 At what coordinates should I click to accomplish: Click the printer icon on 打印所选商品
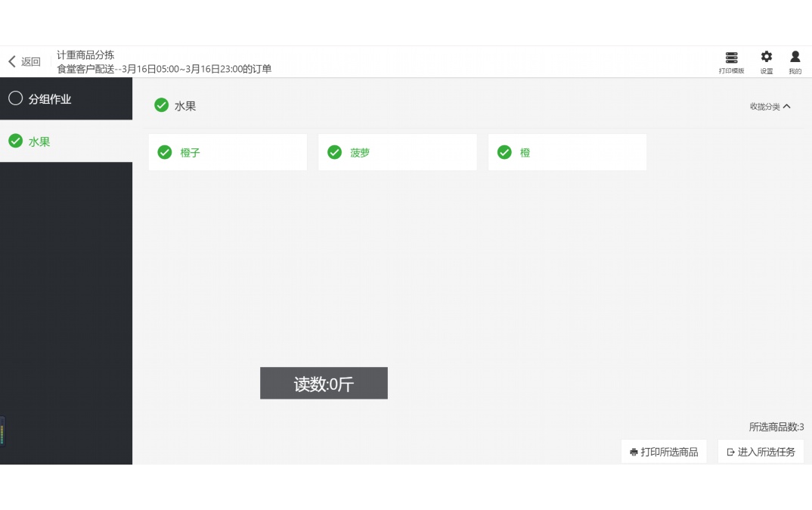632,452
